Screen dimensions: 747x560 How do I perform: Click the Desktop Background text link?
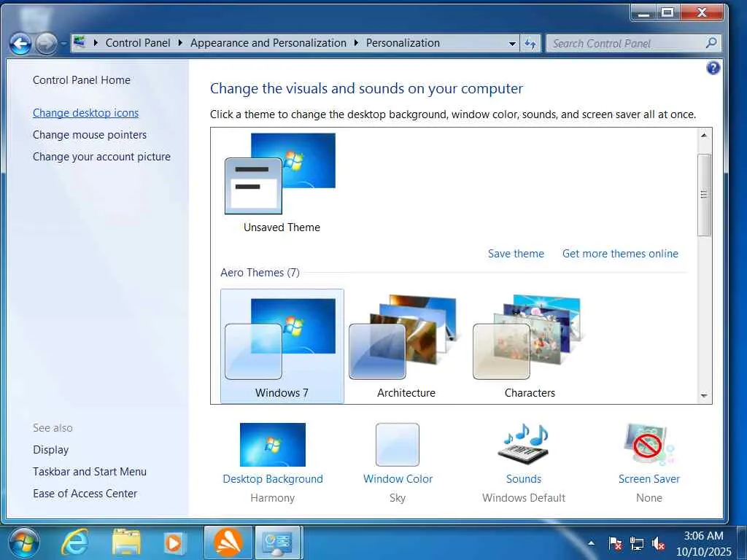[x=273, y=479]
